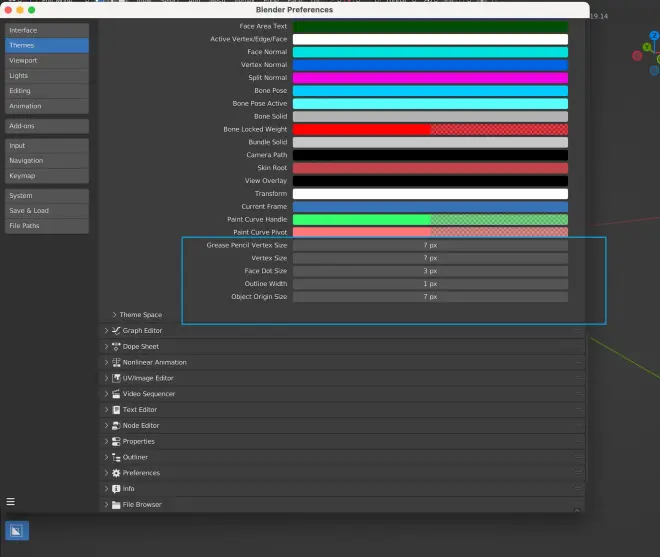Open the Add-ons preferences tab
This screenshot has height=557, width=660.
(x=46, y=126)
